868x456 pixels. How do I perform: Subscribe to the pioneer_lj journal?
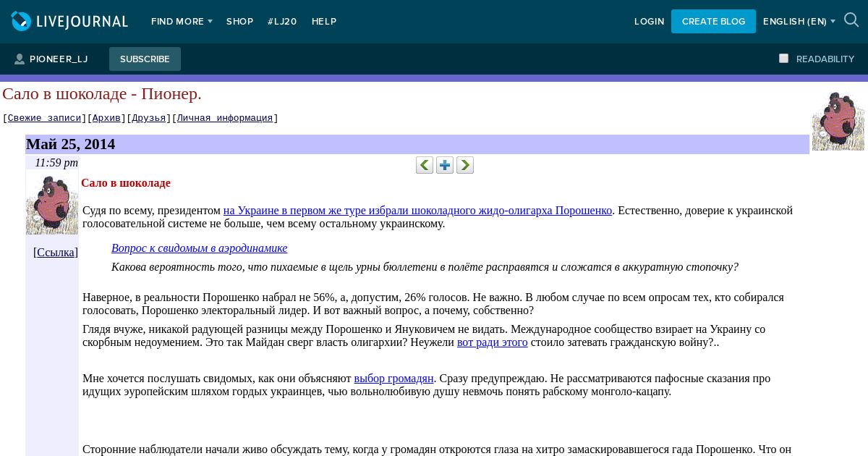pyautogui.click(x=145, y=59)
